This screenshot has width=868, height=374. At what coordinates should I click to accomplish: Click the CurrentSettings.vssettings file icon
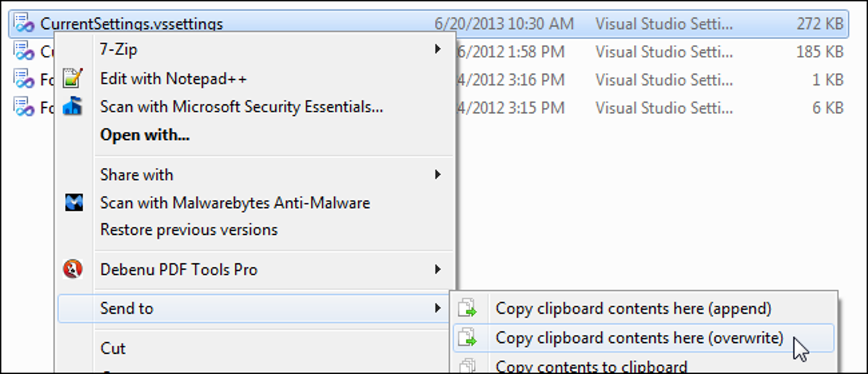pos(24,24)
